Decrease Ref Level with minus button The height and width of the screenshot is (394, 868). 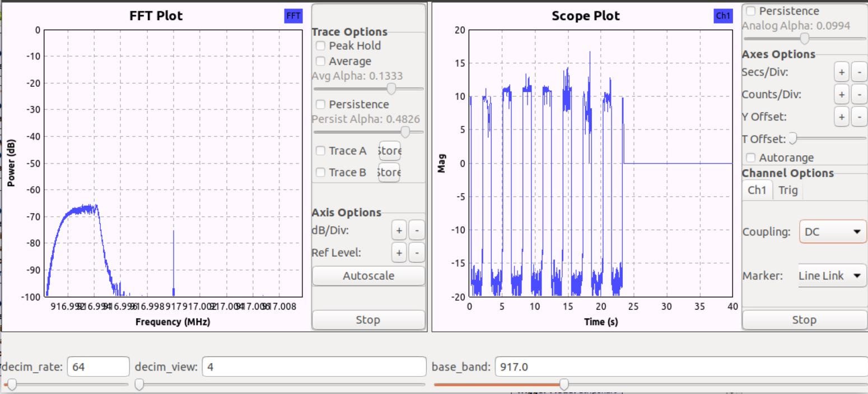416,253
